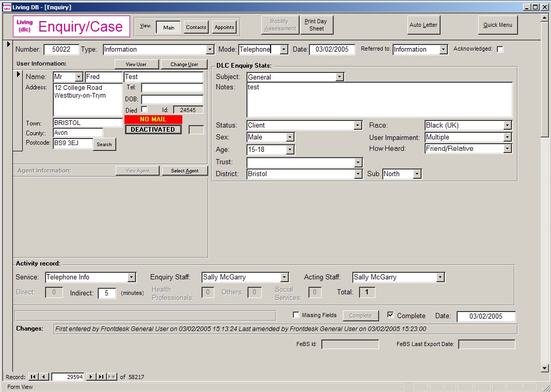Open the Quick Menu
The image size is (551, 392).
coord(498,25)
